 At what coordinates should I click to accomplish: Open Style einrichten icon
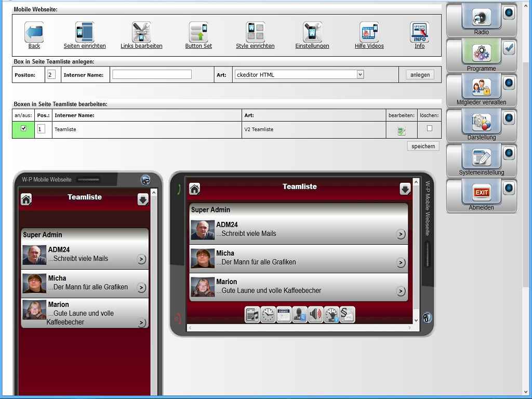point(255,32)
